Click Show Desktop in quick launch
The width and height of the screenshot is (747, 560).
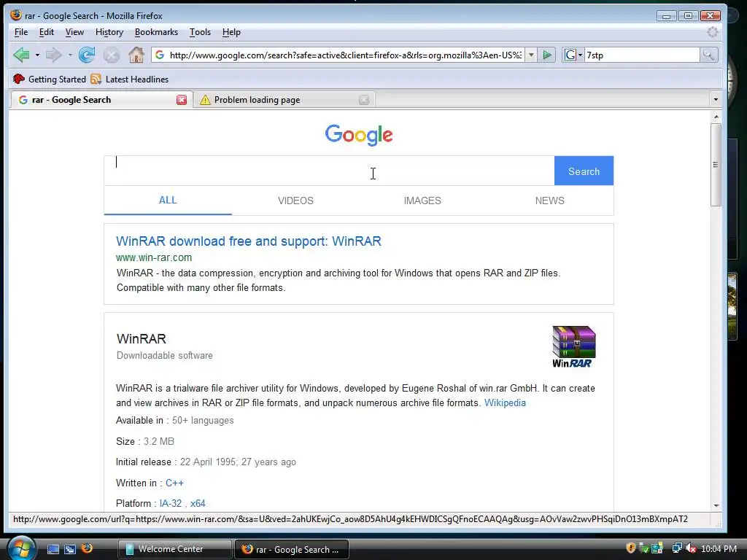pyautogui.click(x=53, y=549)
